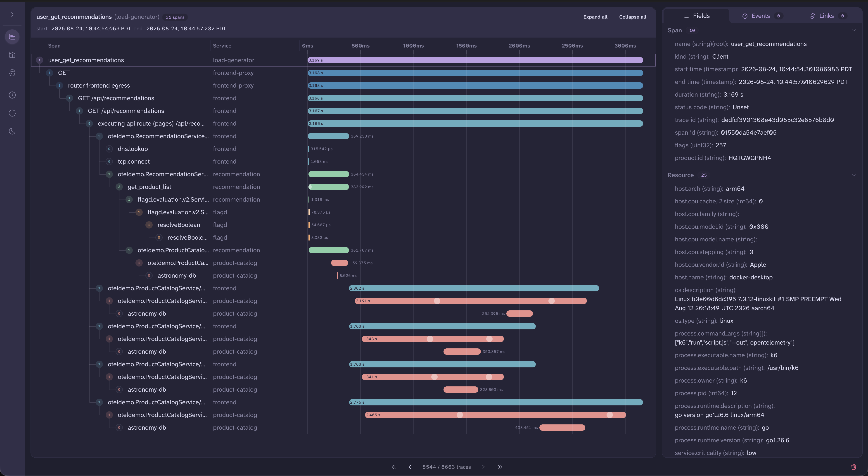Click the 30 spans badge
The width and height of the screenshot is (868, 476).
[175, 17]
